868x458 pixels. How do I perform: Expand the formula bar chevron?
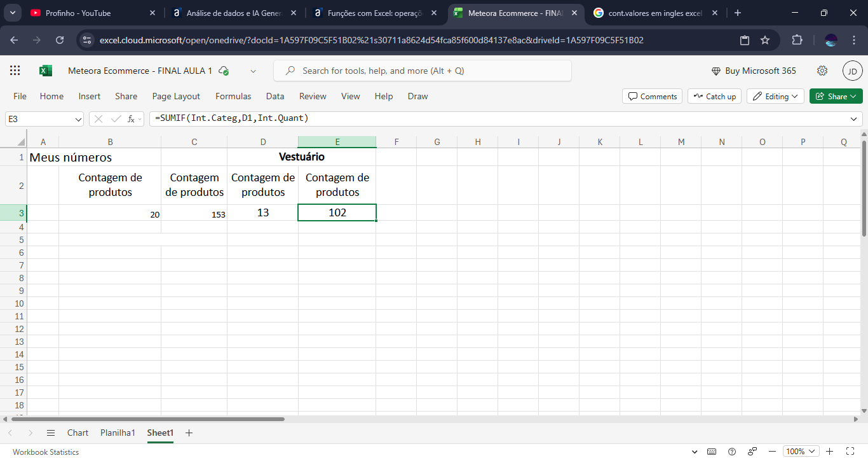854,119
